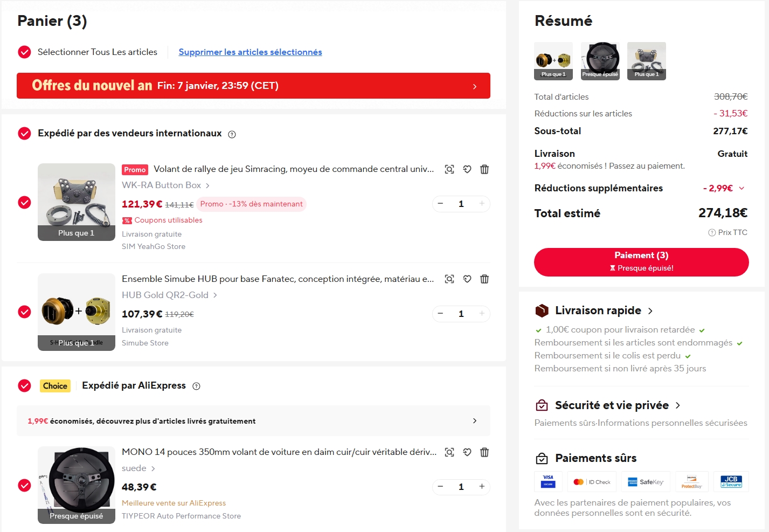
Task: Delete the Simracing rally wheel item via trash icon
Action: click(484, 169)
